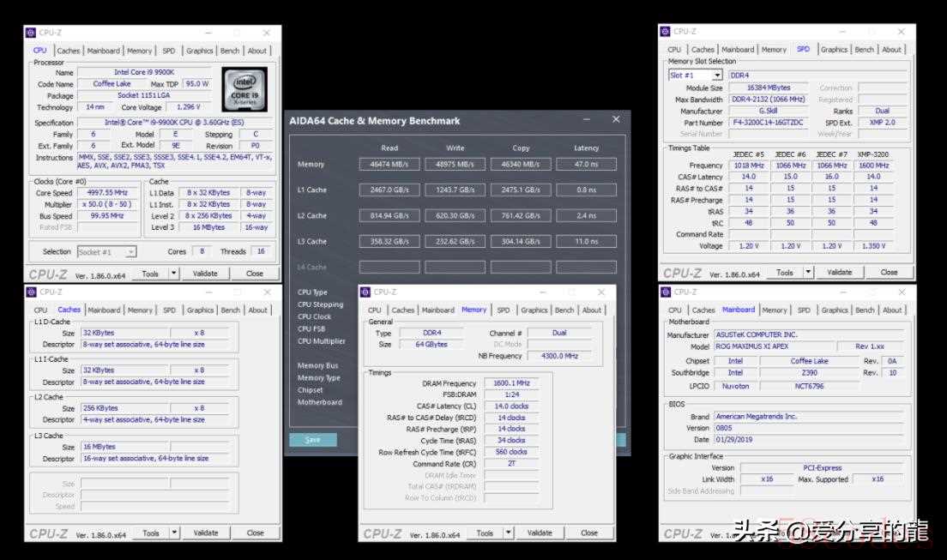This screenshot has width=947, height=560.
Task: Click the Memory Write value 48975 MB/s
Action: (x=455, y=165)
